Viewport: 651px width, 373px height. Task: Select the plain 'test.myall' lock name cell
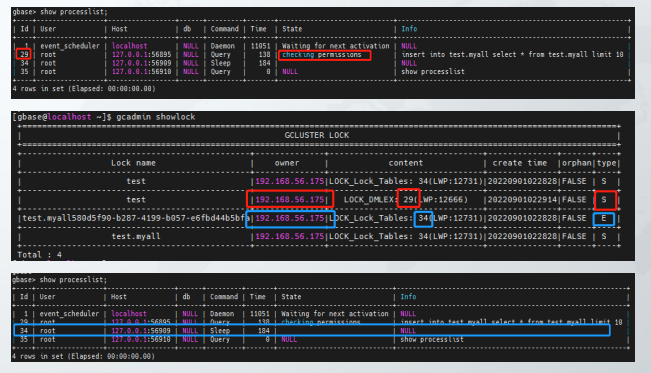[x=136, y=236]
